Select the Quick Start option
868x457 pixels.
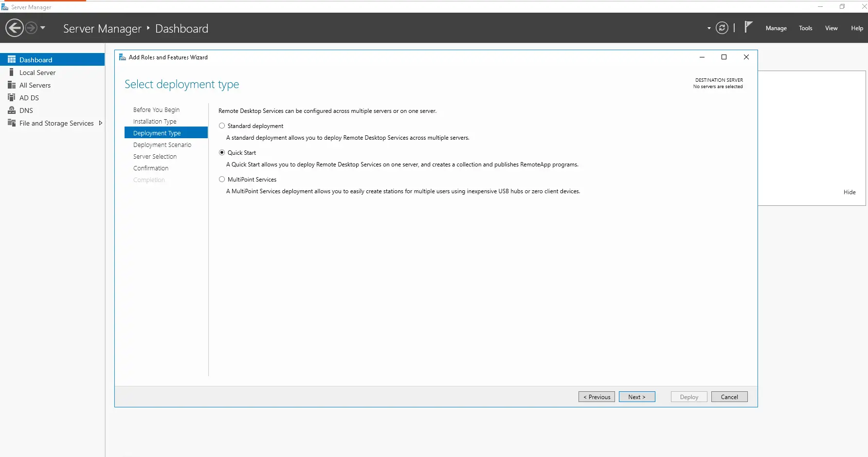[222, 152]
